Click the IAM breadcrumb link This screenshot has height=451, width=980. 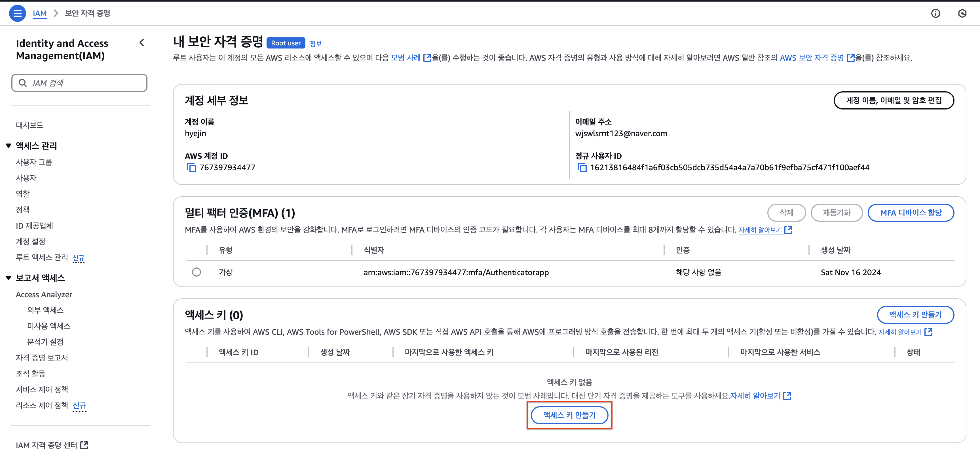(x=40, y=13)
